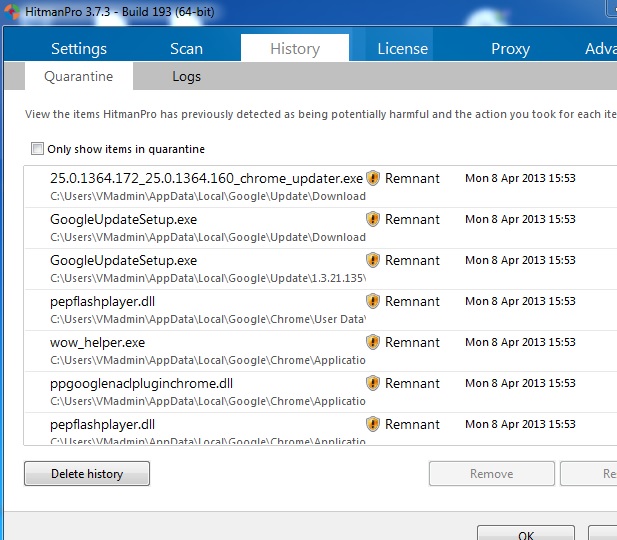Click path under ppgooglenaclpluginchrome.dll entry
617x540 pixels.
coord(208,401)
